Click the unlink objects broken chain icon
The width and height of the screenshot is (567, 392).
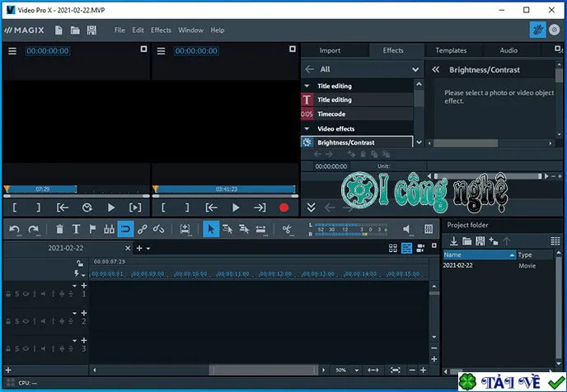pyautogui.click(x=158, y=229)
